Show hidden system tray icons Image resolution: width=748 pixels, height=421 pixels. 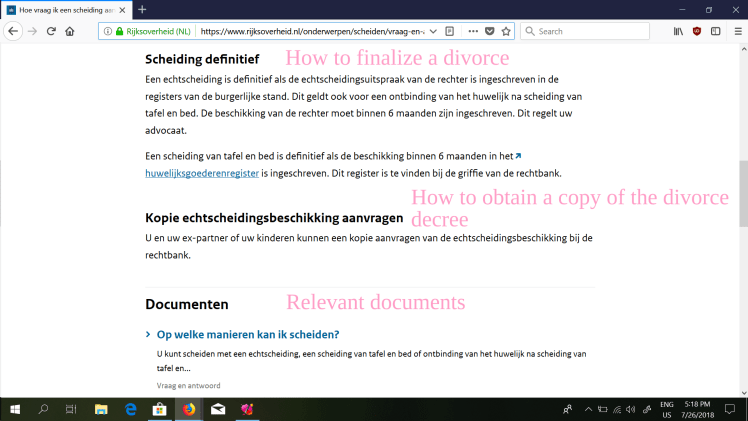pyautogui.click(x=589, y=409)
